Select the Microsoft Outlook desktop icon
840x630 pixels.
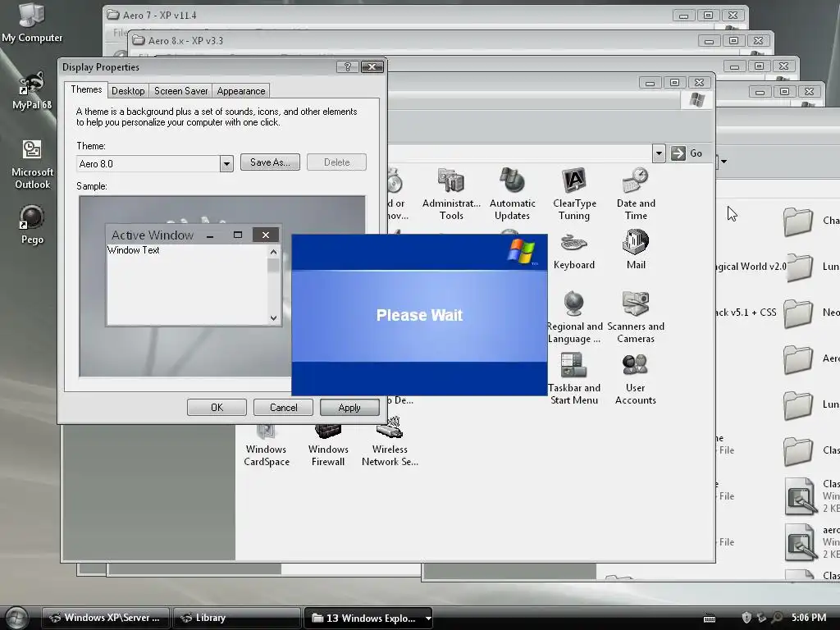point(32,164)
